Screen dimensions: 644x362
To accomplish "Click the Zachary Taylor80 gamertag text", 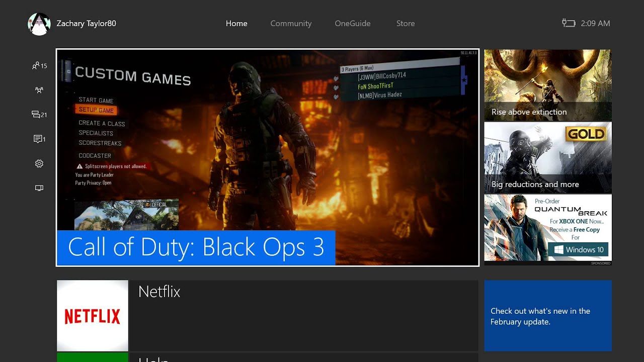I will (86, 24).
